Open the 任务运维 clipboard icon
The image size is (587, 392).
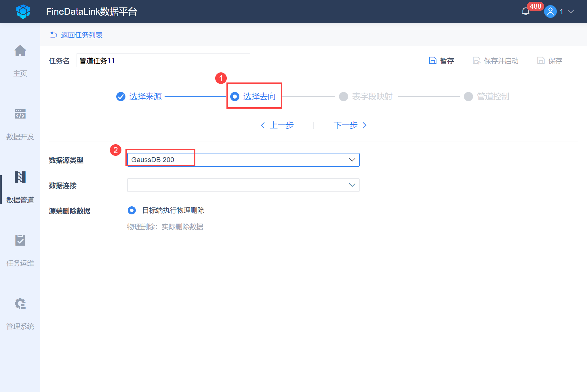[x=20, y=240]
